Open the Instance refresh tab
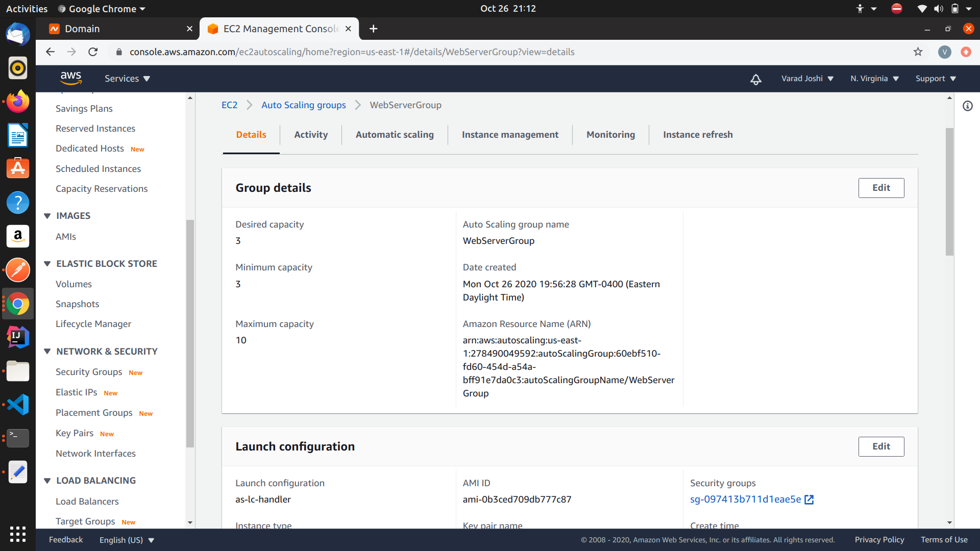 point(698,135)
